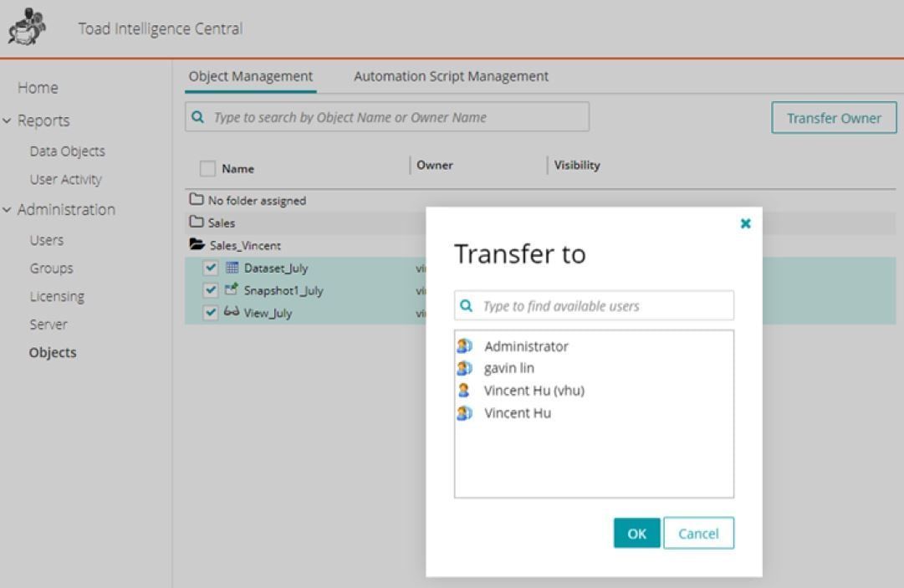This screenshot has width=904, height=588.
Task: Select the View_July row name
Action: [268, 313]
